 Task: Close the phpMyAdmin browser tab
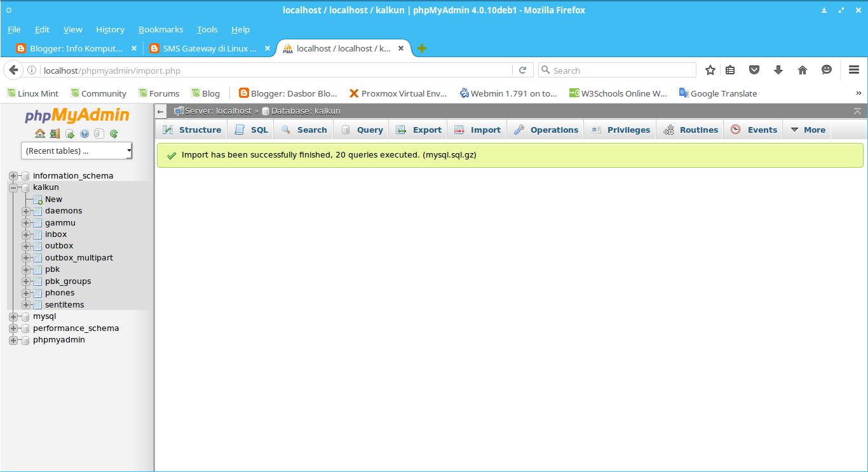point(401,48)
